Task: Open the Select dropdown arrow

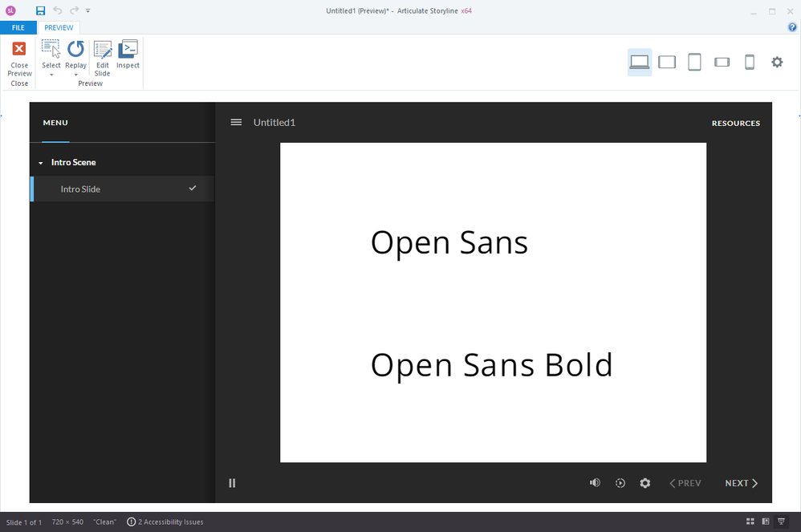Action: tap(51, 75)
